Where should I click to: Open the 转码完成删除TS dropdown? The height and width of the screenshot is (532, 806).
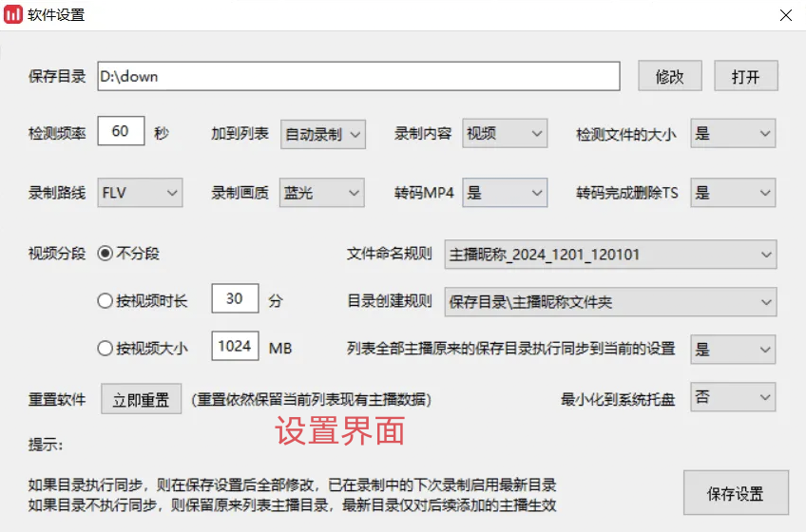(x=733, y=193)
